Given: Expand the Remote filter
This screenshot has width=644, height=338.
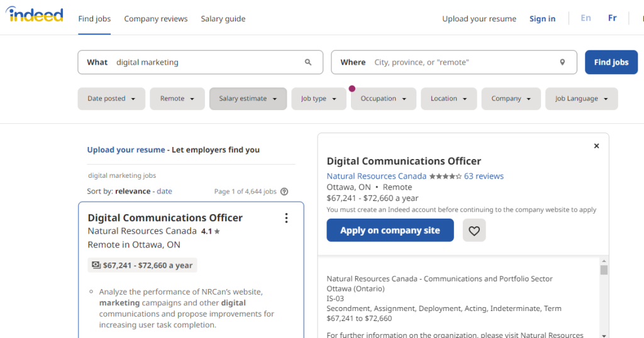Looking at the screenshot, I should click(177, 99).
